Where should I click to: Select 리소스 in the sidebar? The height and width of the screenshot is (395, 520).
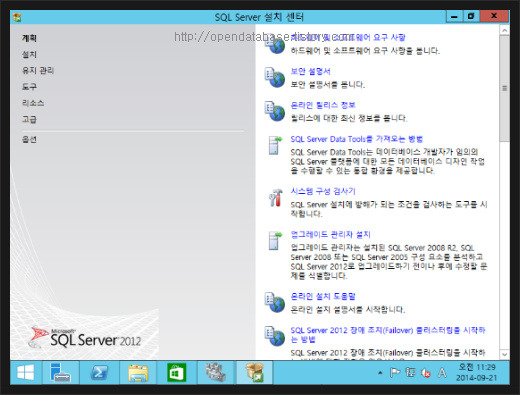33,103
